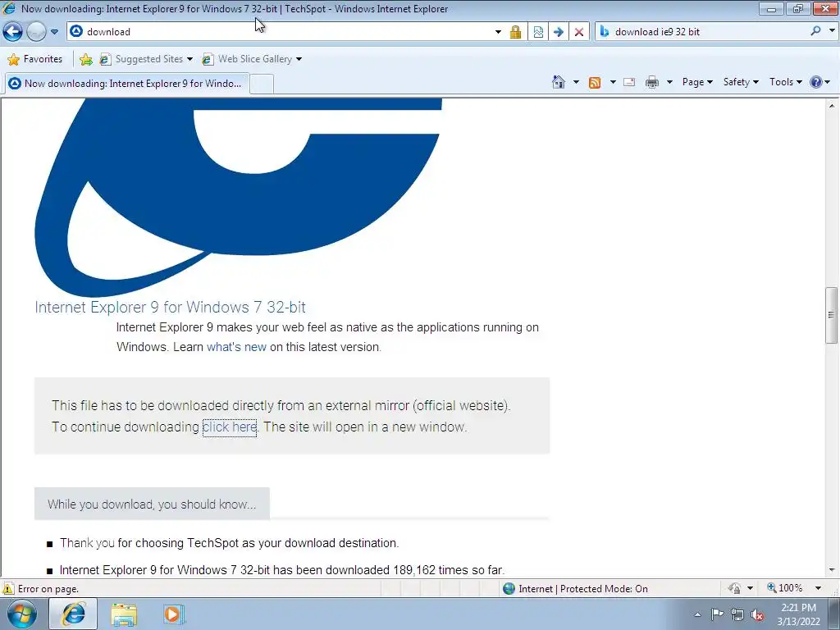Click the vertical scrollbar thumb
This screenshot has height=630, width=840.
click(831, 315)
